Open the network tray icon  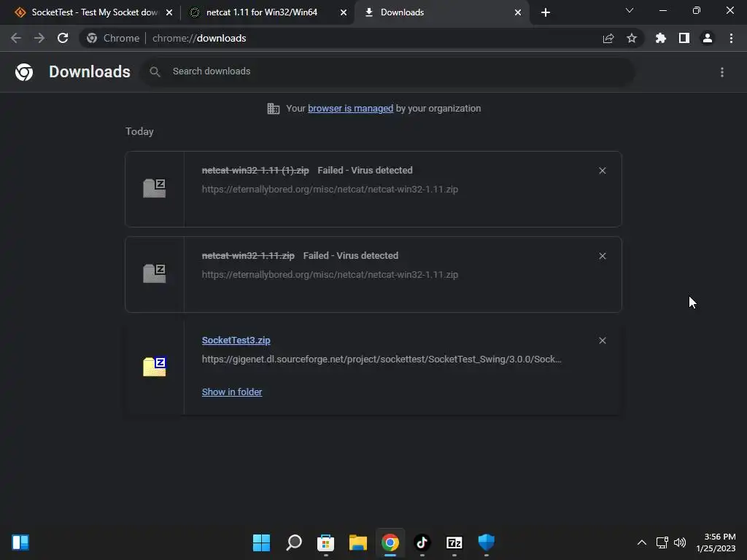click(662, 542)
